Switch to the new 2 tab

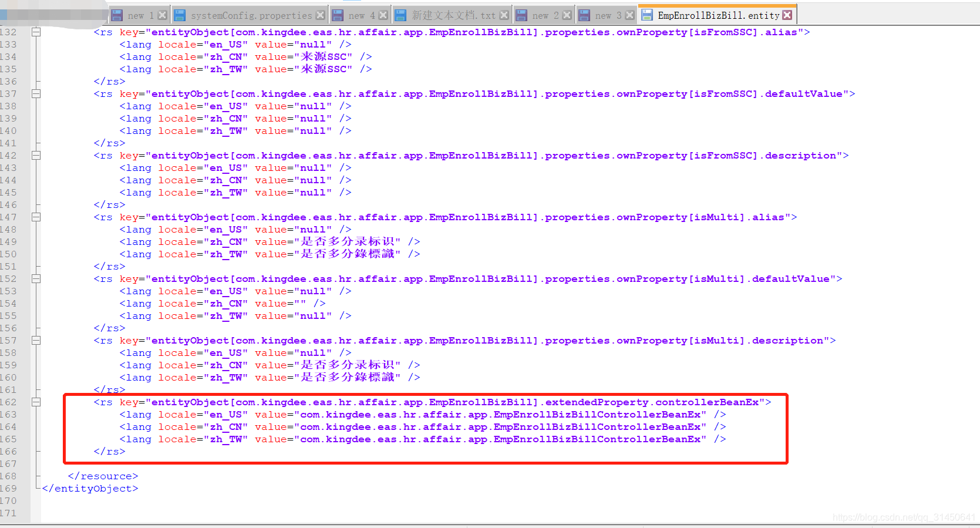click(544, 15)
